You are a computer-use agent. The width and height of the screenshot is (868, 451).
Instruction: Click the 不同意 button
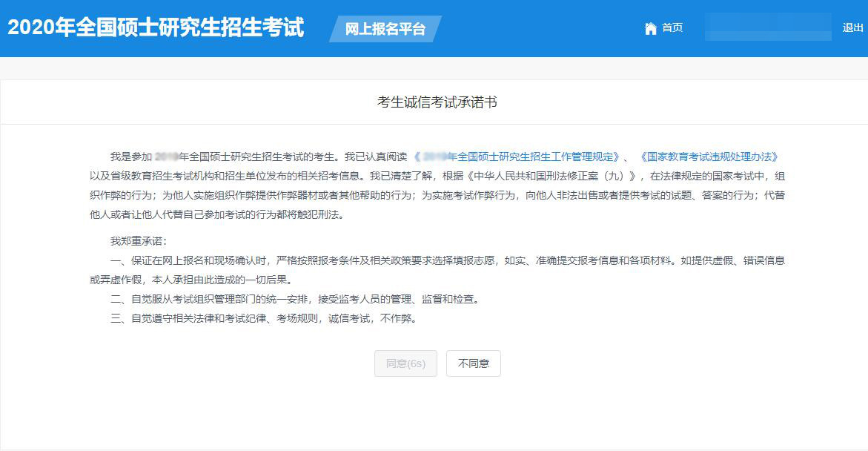[473, 363]
